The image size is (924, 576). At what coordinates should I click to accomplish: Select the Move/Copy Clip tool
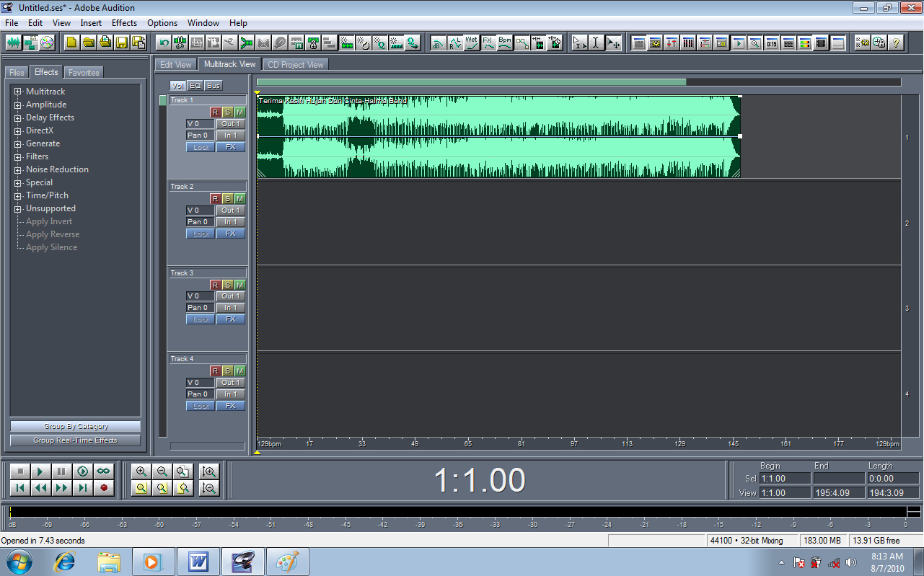click(x=612, y=43)
